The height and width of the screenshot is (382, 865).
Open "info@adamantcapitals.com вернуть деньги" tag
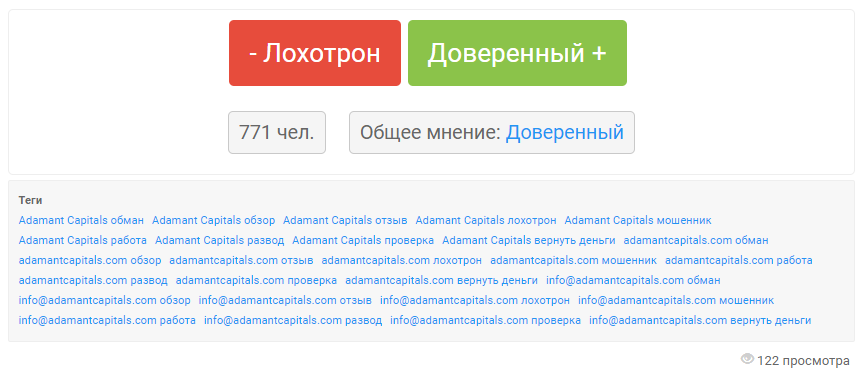tap(700, 321)
